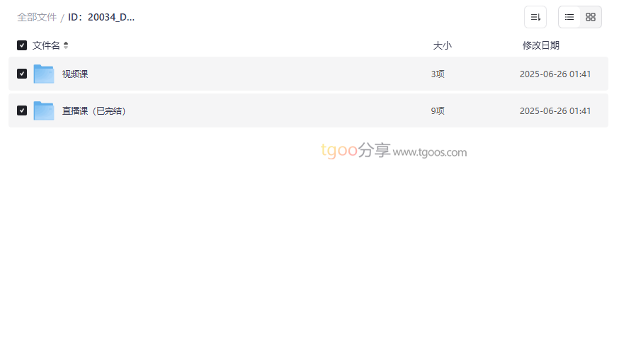
Task: Switch to grid view layout
Action: coord(591,17)
